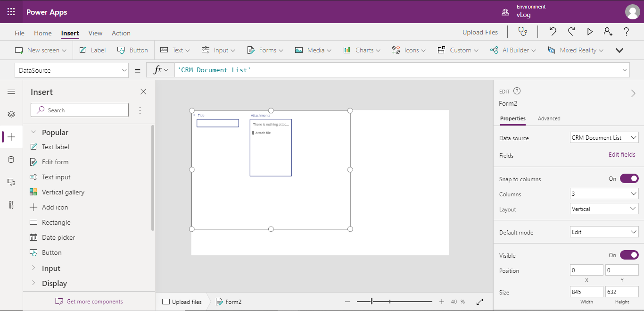Open the Forms dropdown in toolbar
Viewport: 644px width, 311px height.
[x=264, y=50]
